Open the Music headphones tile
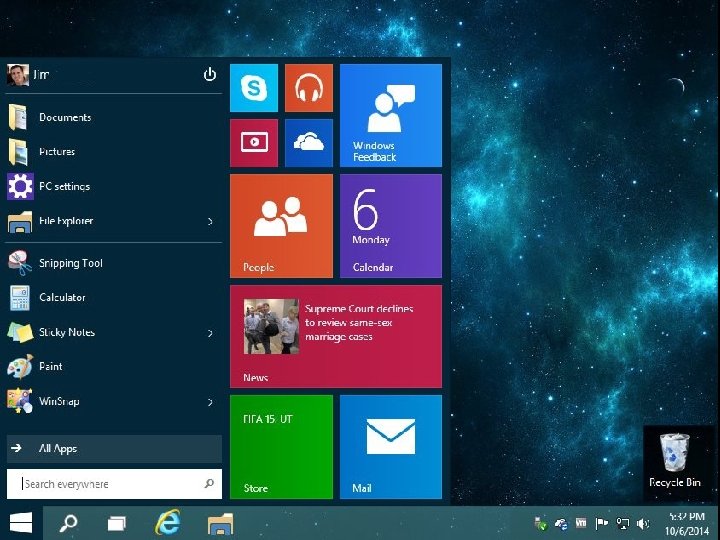 point(308,88)
